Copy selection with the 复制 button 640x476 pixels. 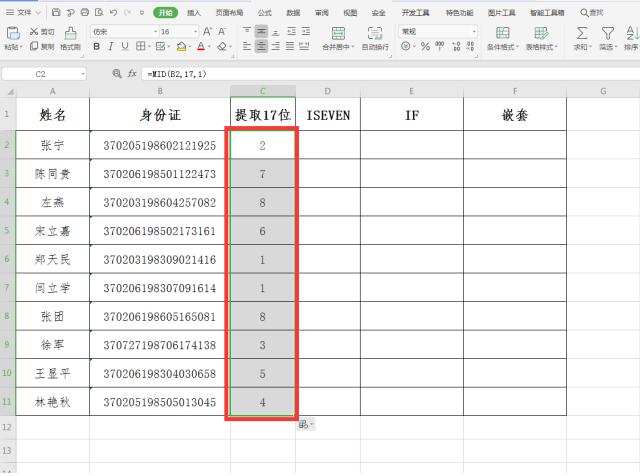tap(42, 47)
